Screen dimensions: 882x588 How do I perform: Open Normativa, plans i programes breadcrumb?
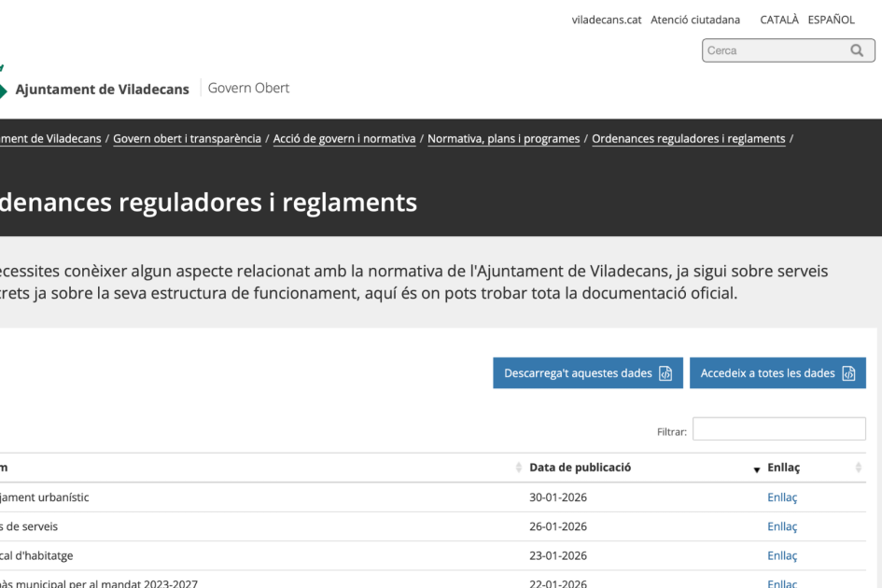503,139
